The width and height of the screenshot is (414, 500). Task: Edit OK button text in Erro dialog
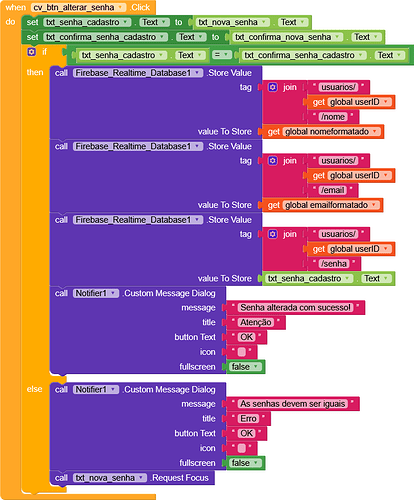pyautogui.click(x=247, y=433)
